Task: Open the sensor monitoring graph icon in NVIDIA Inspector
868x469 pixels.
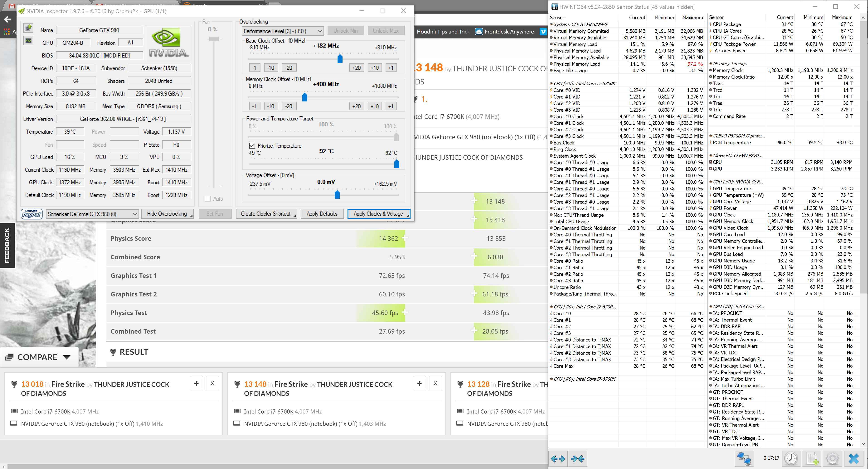Action: pyautogui.click(x=28, y=40)
